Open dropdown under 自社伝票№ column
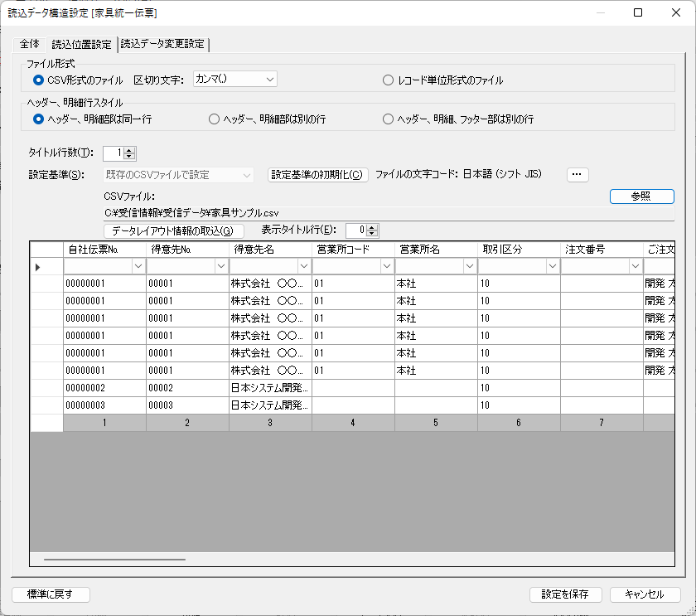The height and width of the screenshot is (616, 696). pos(138,266)
